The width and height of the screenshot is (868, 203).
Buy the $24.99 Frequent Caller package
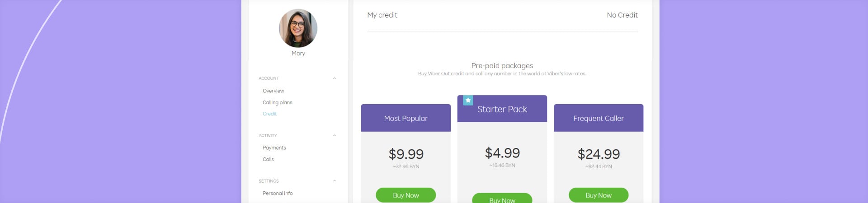click(598, 195)
